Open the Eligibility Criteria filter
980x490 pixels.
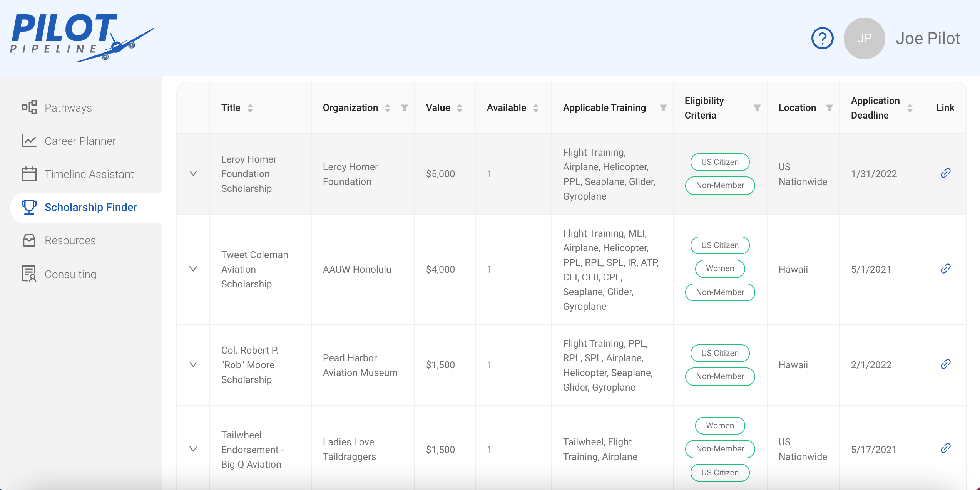point(757,108)
